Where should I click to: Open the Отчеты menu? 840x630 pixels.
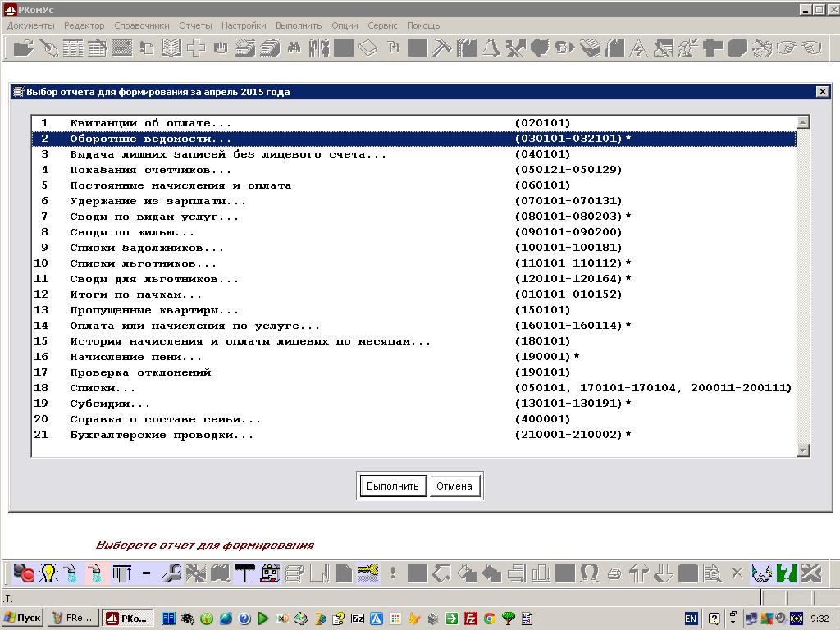coord(195,25)
